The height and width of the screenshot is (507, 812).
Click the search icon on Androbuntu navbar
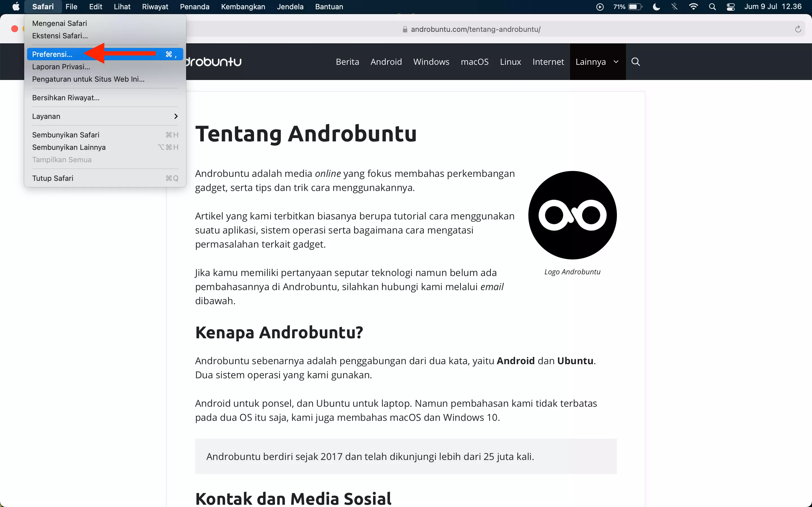coord(635,62)
